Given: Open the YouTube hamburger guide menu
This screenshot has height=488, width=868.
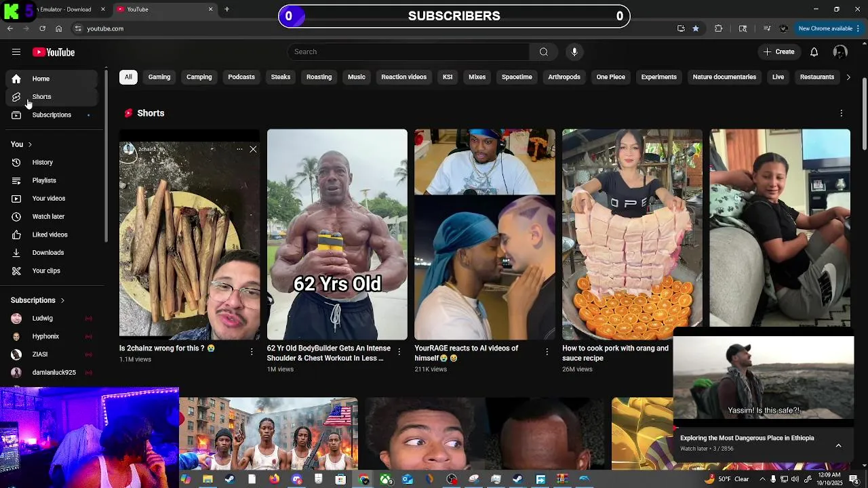Looking at the screenshot, I should pyautogui.click(x=16, y=52).
